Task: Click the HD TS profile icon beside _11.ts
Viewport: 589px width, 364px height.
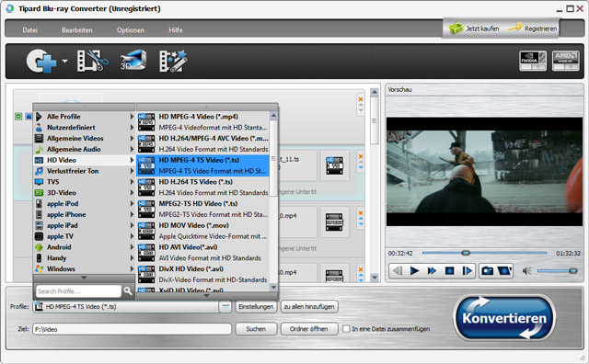Action: [334, 165]
